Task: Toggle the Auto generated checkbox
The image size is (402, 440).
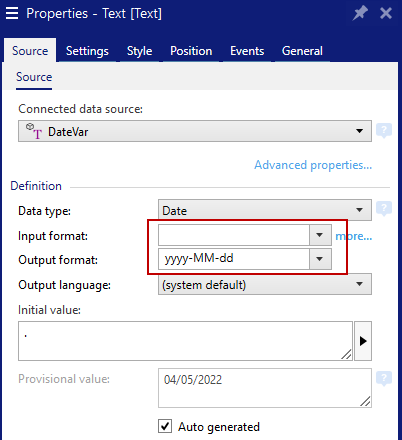Action: [x=165, y=426]
